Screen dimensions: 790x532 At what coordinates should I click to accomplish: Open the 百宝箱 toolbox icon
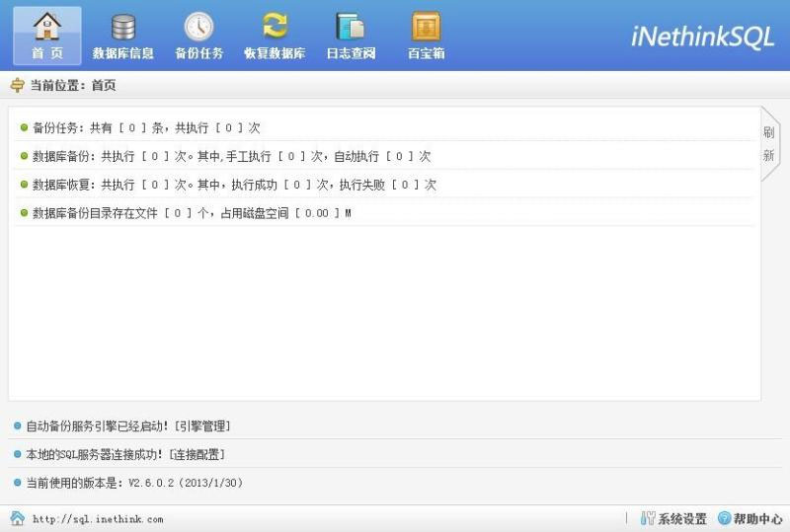click(426, 28)
